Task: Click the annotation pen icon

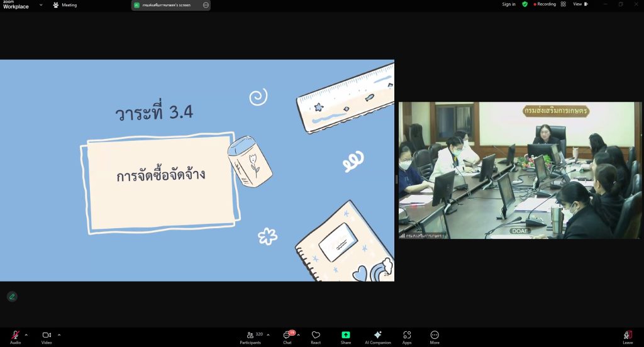Action: pos(12,296)
